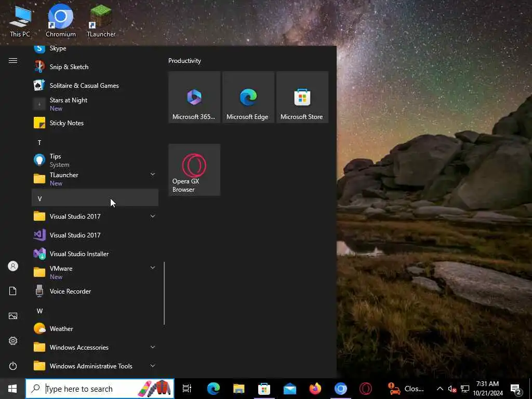Open the Windows Administrative Tools folder
Viewport: 532px width, 399px height.
(95, 366)
